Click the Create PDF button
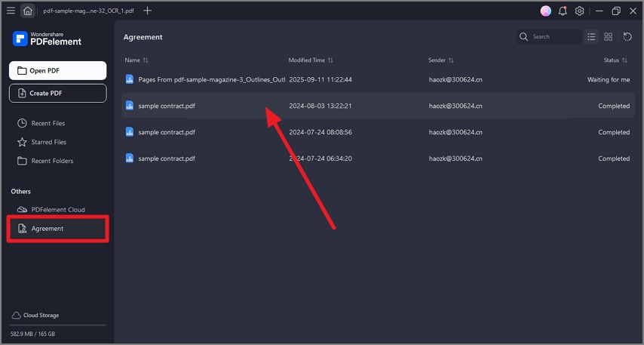This screenshot has height=345, width=644. click(57, 93)
